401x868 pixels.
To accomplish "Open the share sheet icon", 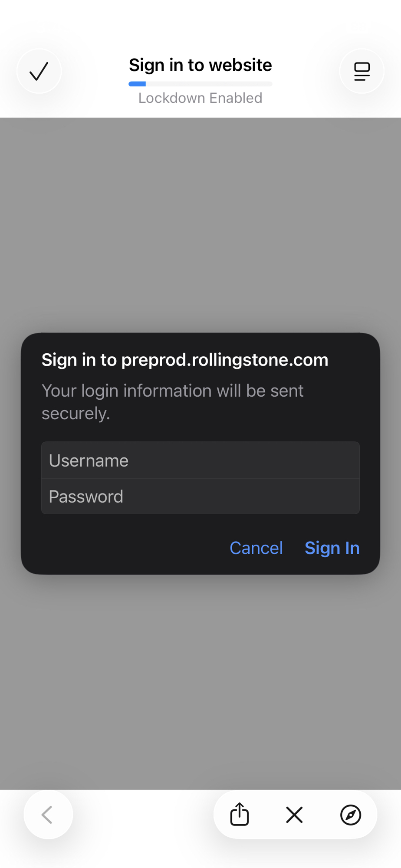I will click(x=239, y=815).
